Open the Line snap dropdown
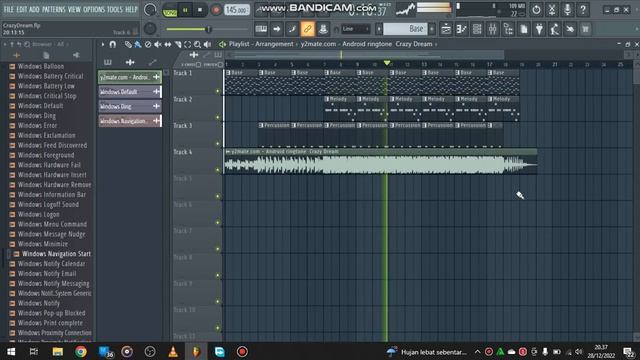The image size is (640, 360). 356,29
